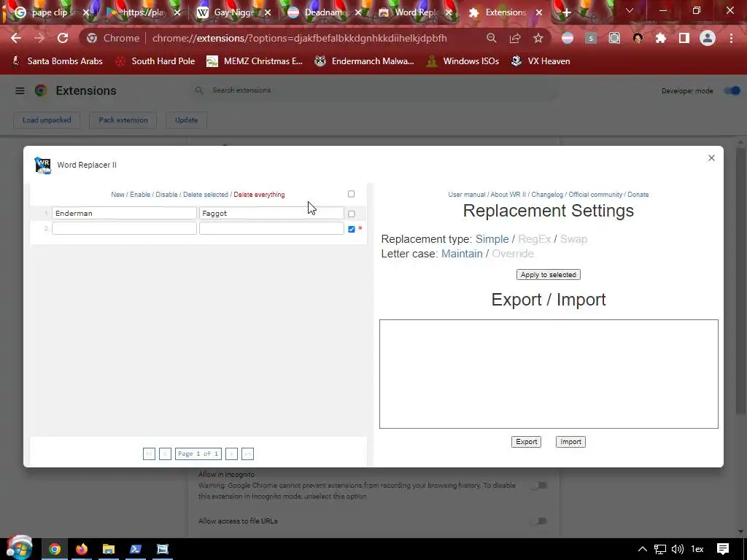
Task: Check the checkbox for the Enderman row
Action: point(351,214)
